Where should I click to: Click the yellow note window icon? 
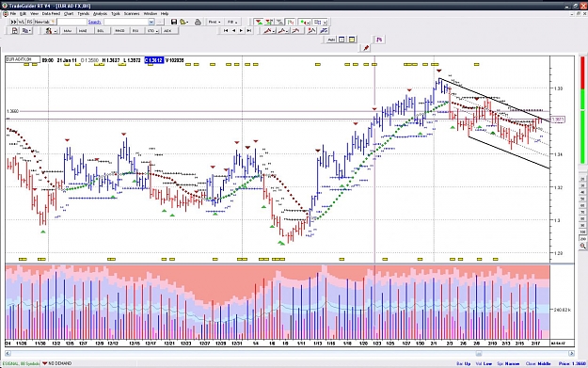352,40
